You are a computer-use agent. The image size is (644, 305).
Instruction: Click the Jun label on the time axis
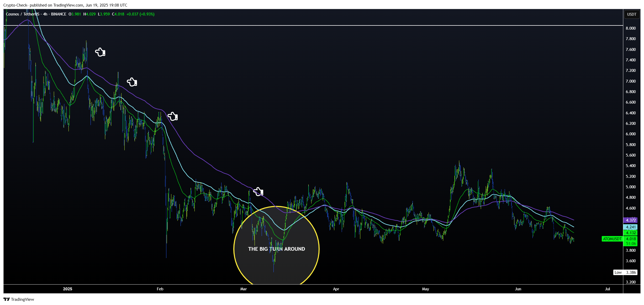(518, 289)
